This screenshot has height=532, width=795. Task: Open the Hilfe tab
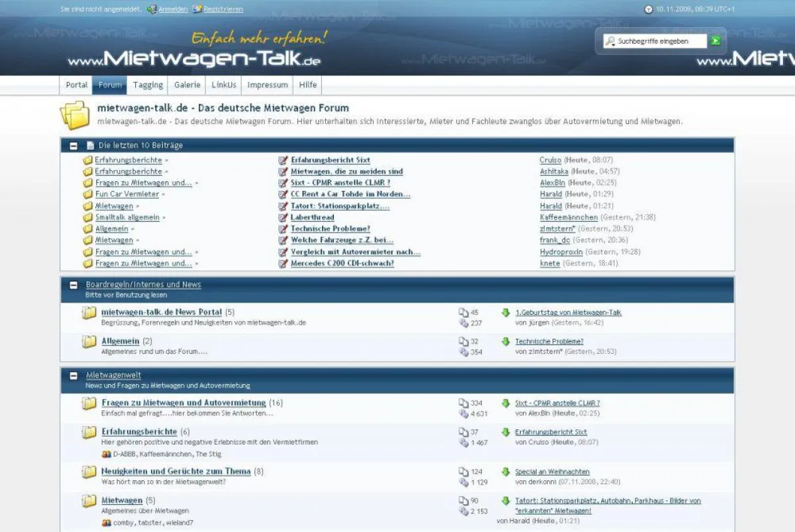pyautogui.click(x=308, y=85)
